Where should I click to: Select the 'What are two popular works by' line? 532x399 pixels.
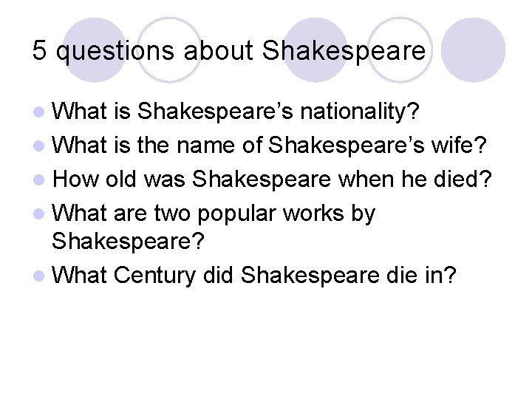[x=214, y=213]
